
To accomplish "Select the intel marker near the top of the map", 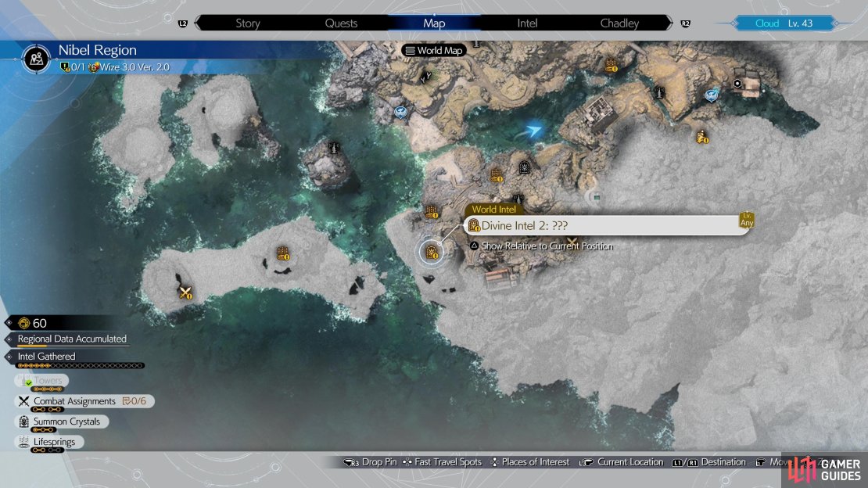I will [612, 66].
